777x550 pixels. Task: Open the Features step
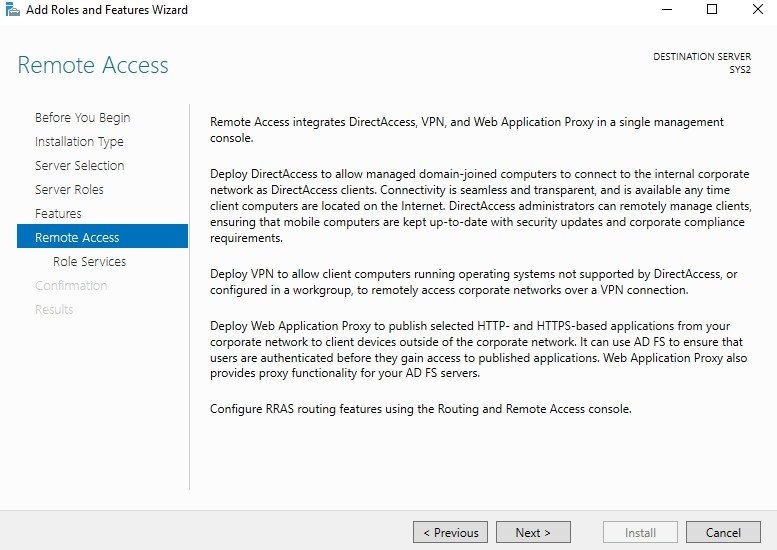[58, 214]
